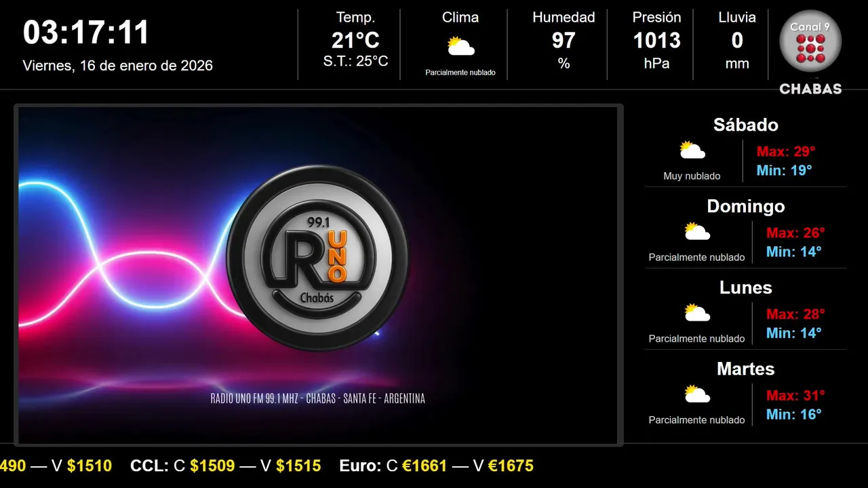
Task: Click Sábado's Min: 19° value
Action: pyautogui.click(x=784, y=170)
